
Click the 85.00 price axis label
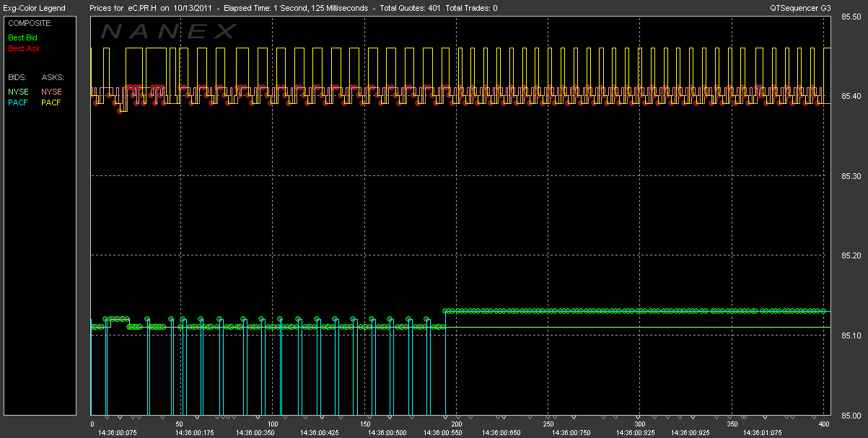coord(850,415)
